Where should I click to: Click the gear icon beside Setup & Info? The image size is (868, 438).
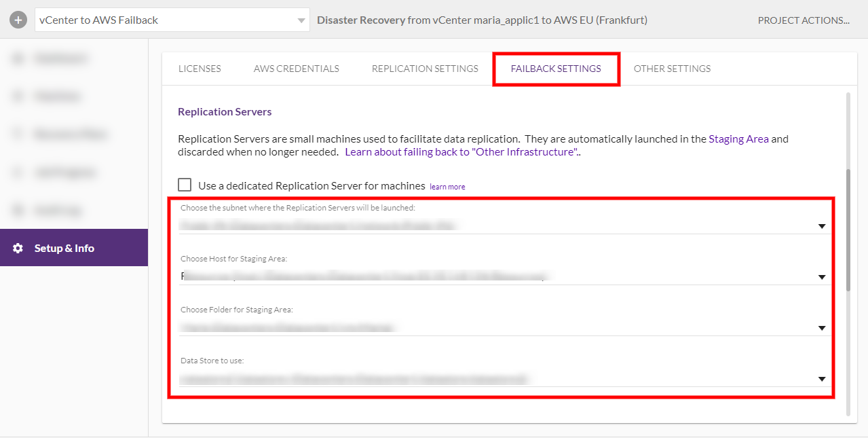[18, 249]
